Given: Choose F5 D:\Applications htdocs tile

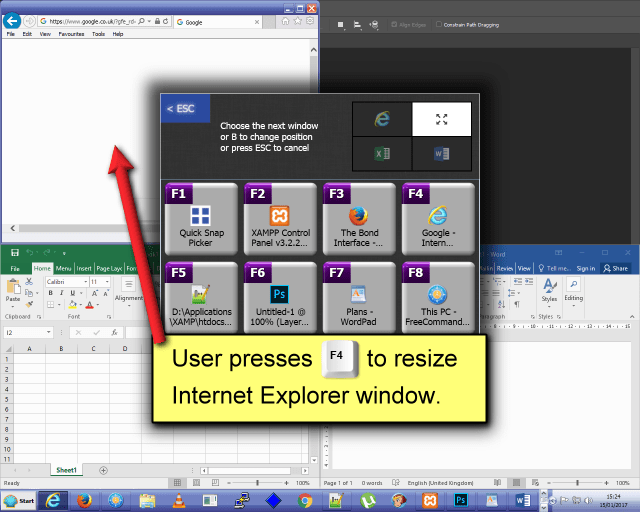Looking at the screenshot, I should click(x=201, y=298).
